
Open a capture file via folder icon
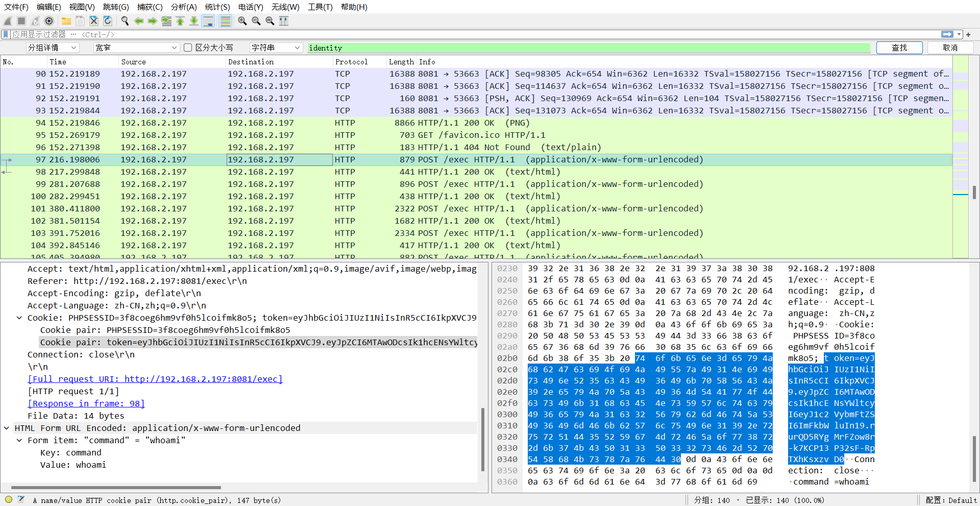[x=66, y=21]
